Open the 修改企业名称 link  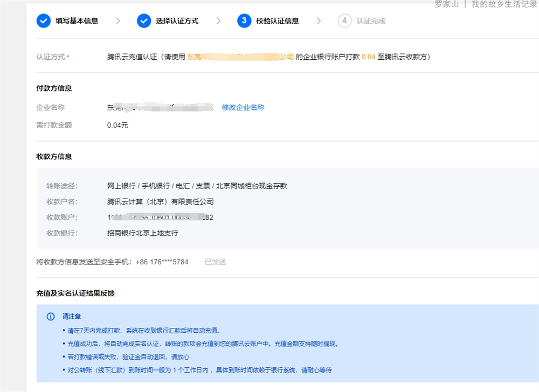pos(243,108)
